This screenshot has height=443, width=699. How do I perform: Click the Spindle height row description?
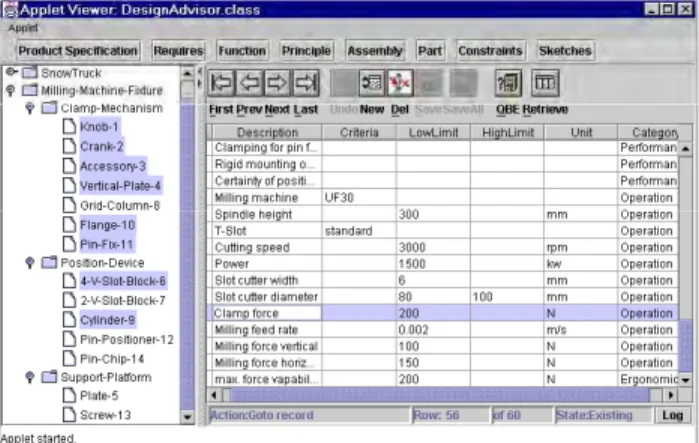pos(267,214)
